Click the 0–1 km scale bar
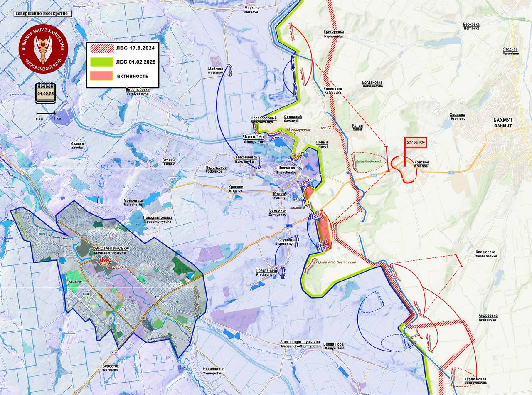This screenshot has width=532, height=395. (x=46, y=113)
